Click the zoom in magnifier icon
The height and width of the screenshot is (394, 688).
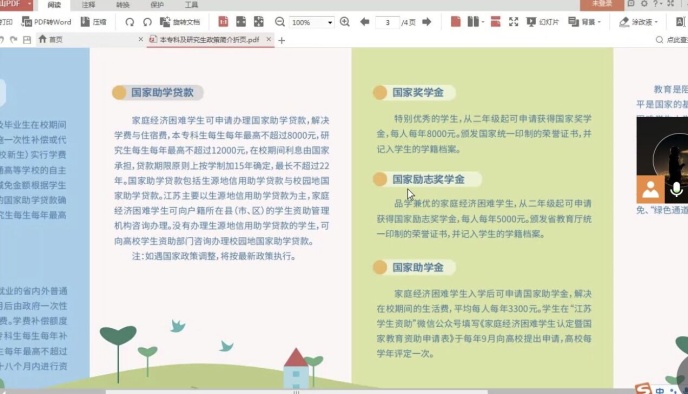pyautogui.click(x=345, y=21)
